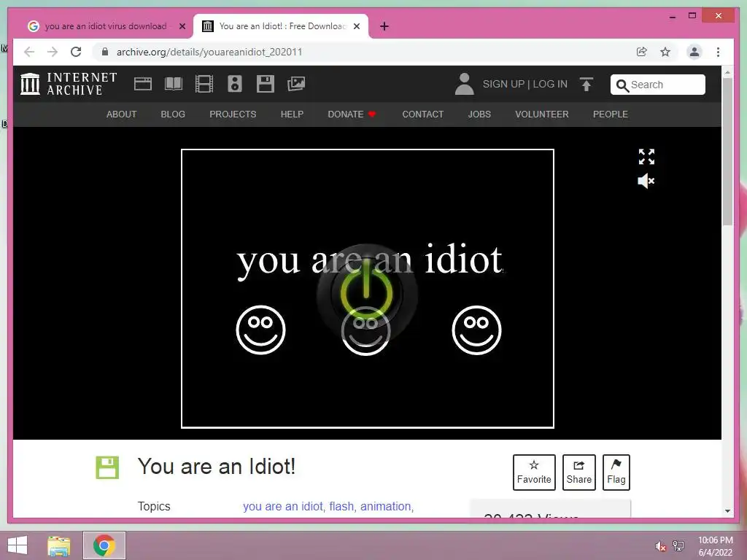
Task: View site information lock icon
Action: 105,52
